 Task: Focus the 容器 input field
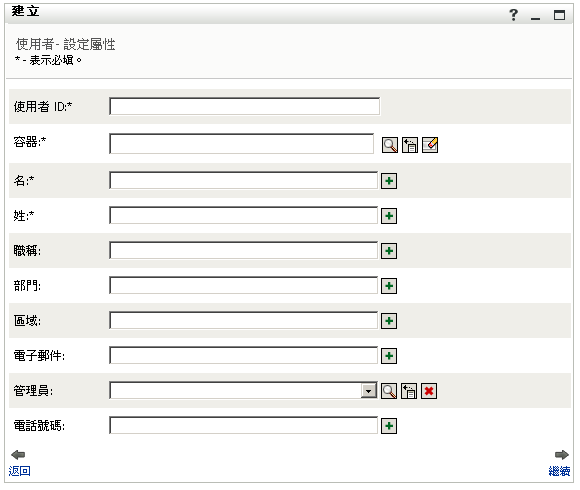click(242, 144)
